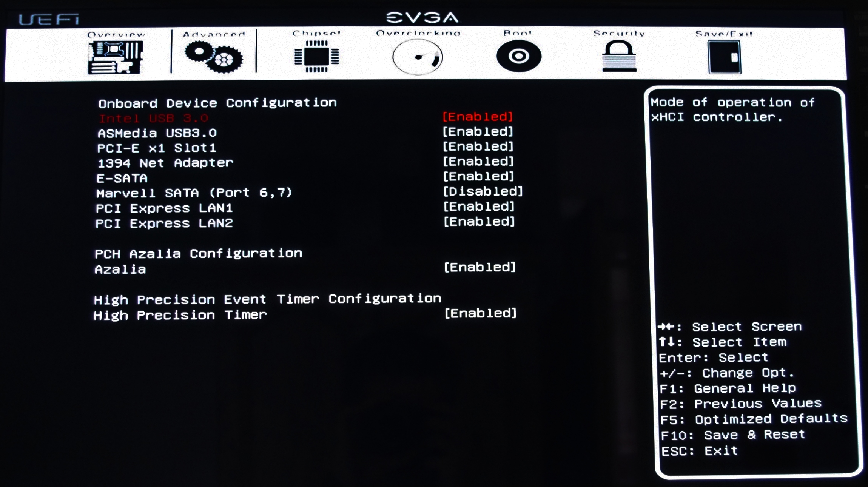Change the ASMedia USB3.0 Enabled value
Screen dimensions: 868x487
coord(478,132)
